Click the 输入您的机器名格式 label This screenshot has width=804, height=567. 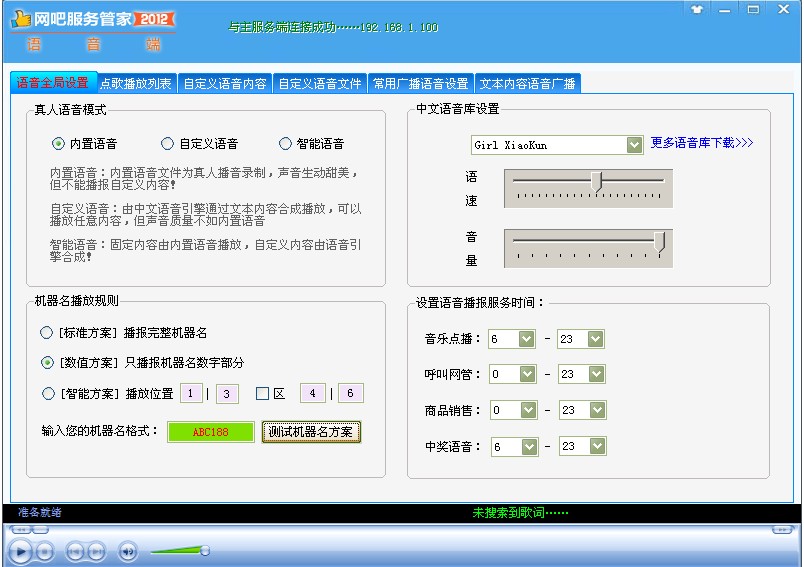coord(100,431)
